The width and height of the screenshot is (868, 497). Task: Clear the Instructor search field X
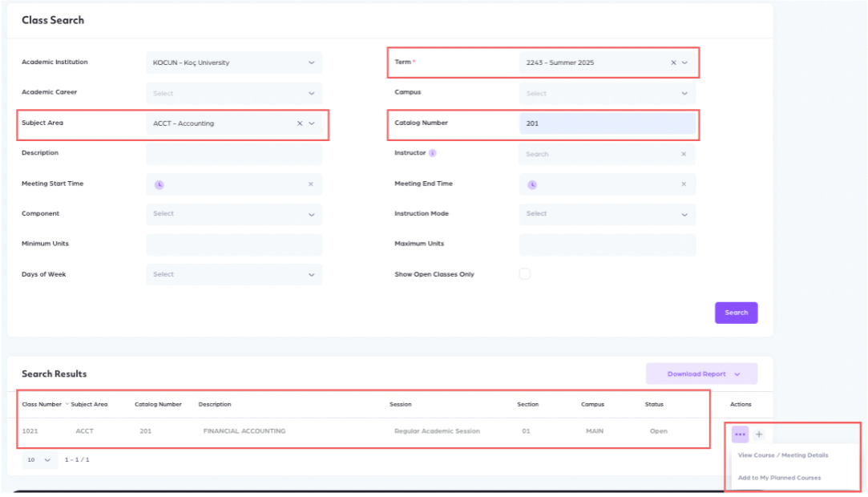pyautogui.click(x=684, y=154)
